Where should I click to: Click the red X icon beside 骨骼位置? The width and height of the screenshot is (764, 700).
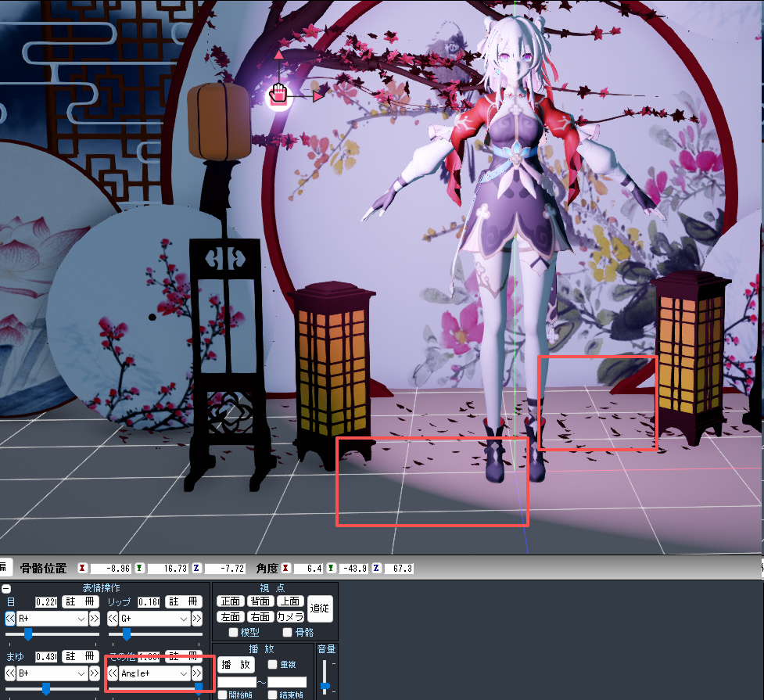[82, 568]
